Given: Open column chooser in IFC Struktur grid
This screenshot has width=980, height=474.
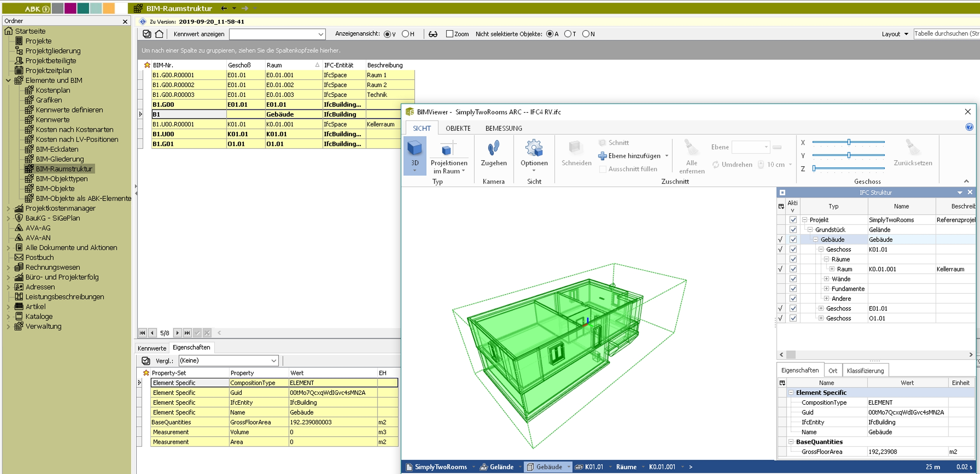Looking at the screenshot, I should point(781,206).
